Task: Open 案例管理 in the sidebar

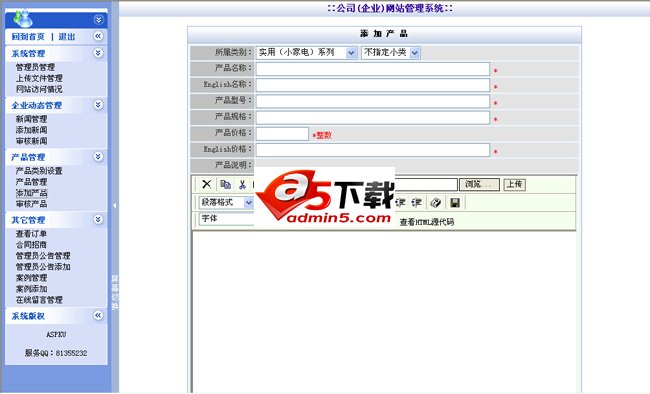Action: [x=32, y=278]
